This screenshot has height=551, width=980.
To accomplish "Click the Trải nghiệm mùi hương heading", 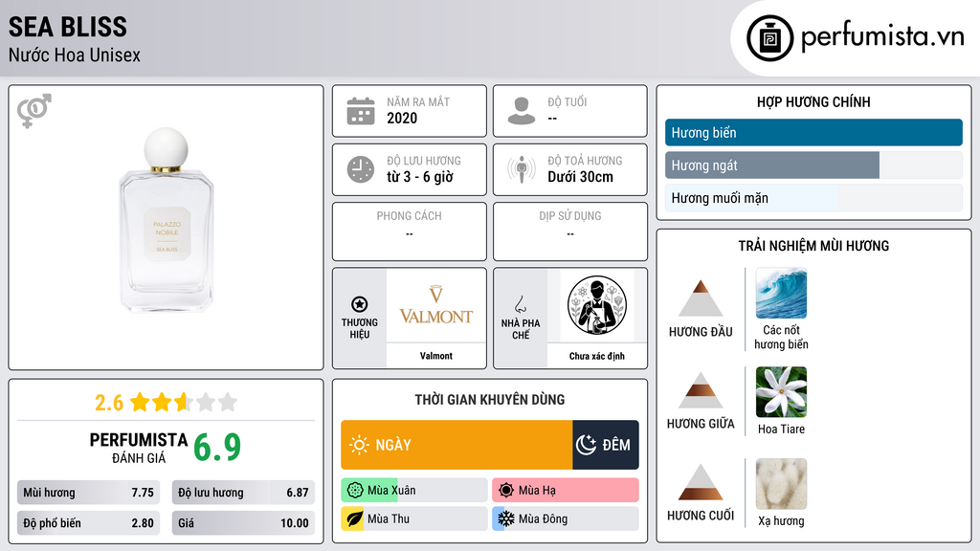I will pos(813,246).
